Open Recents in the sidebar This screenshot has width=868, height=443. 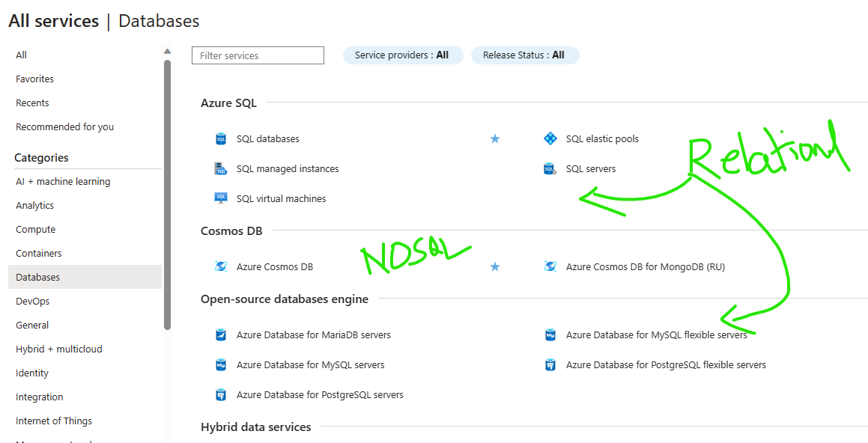32,103
